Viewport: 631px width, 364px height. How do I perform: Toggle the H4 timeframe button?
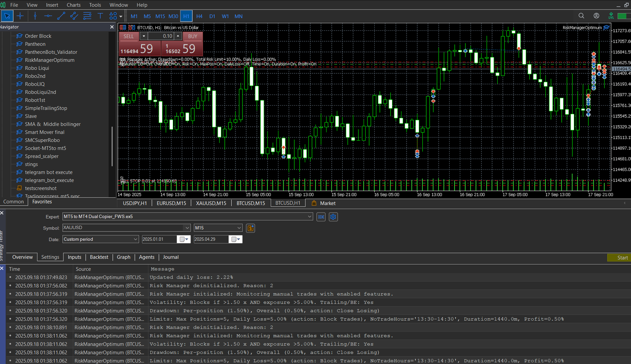pos(199,16)
